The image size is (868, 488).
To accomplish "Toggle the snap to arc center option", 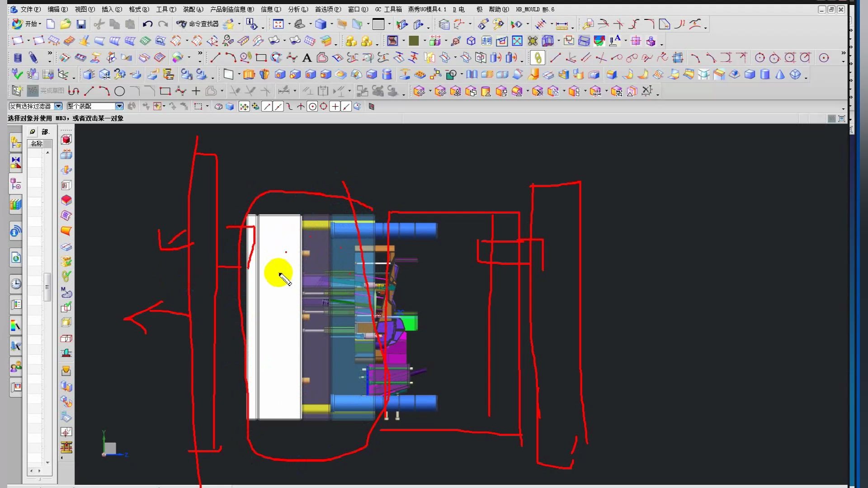I will pos(312,107).
